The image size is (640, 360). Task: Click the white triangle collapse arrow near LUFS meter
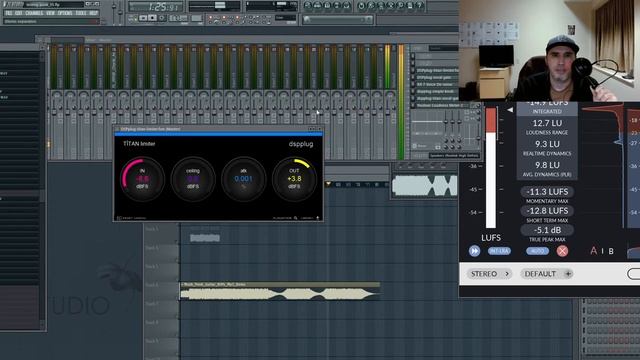click(x=510, y=109)
